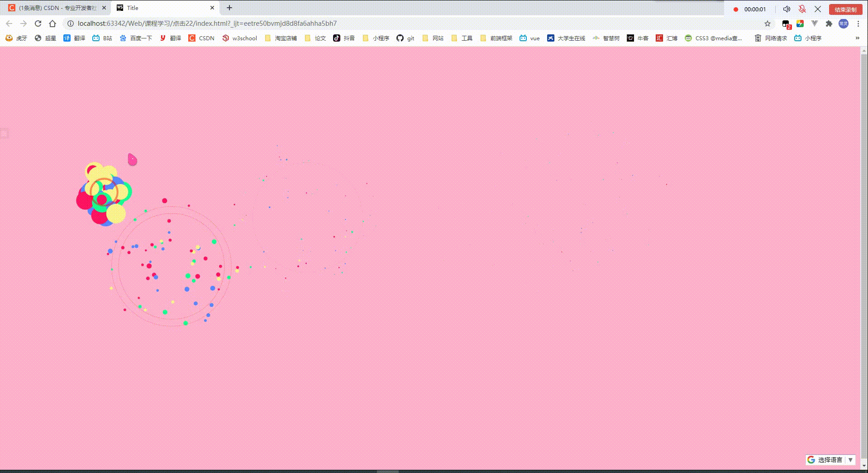Open the Vue devtools extension
The image size is (868, 473).
[815, 24]
